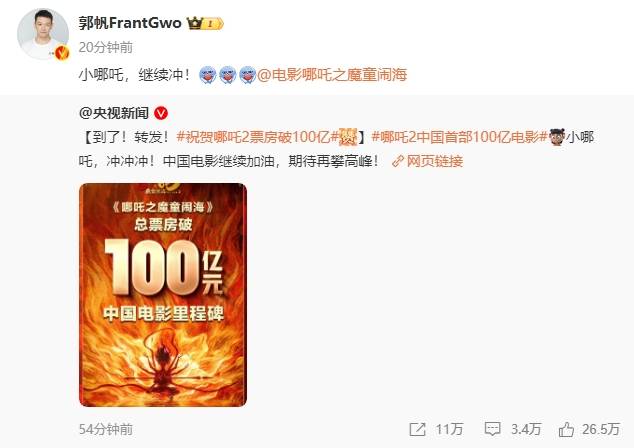Open 郭帆FrantGwo profile avatar

point(43,34)
